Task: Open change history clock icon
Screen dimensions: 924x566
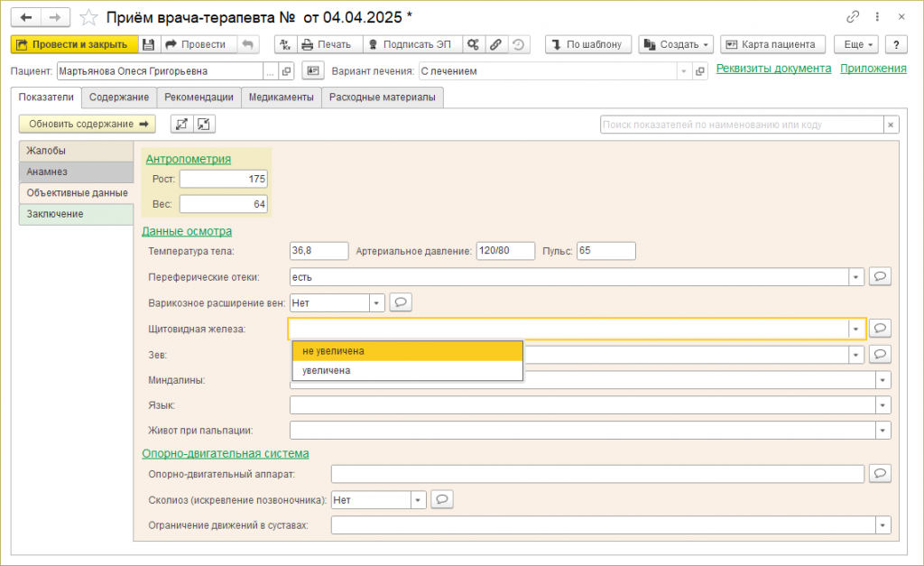Action: click(518, 44)
